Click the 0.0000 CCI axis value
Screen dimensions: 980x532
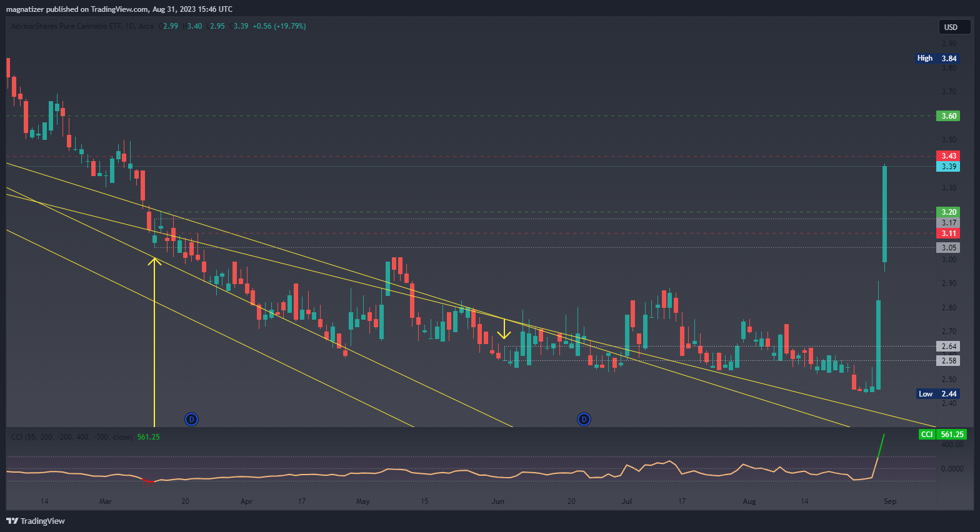[x=952, y=469]
